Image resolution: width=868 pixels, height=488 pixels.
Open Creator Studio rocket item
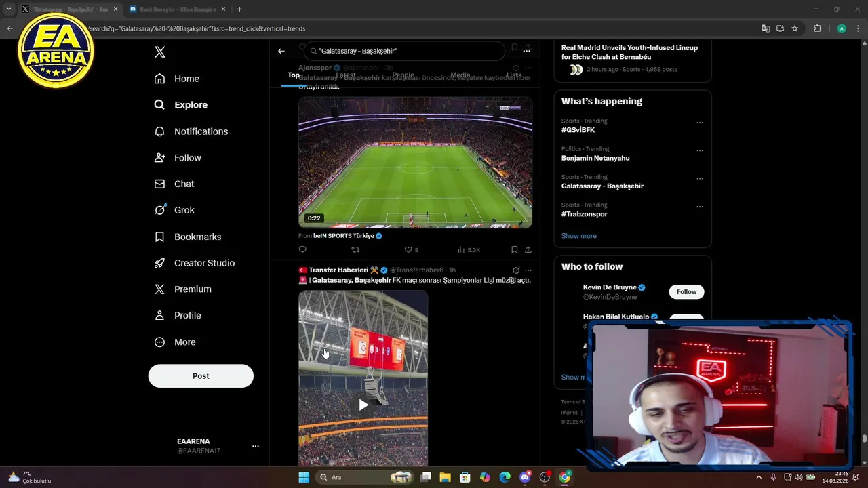coord(194,263)
